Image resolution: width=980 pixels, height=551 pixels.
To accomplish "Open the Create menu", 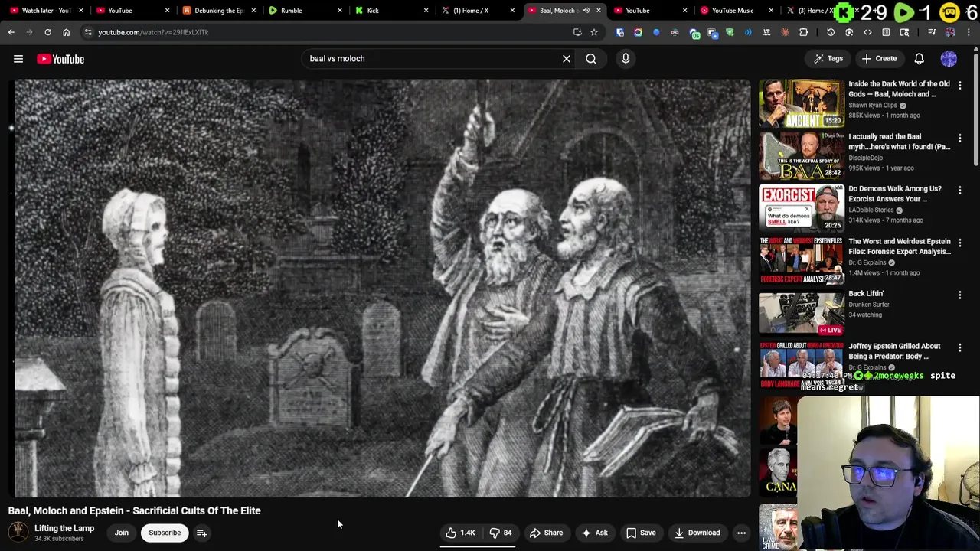I will coord(879,58).
